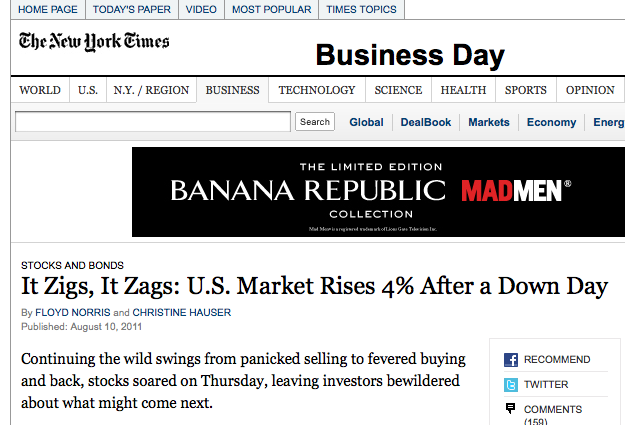
Task: Click The New York Times logo
Action: point(94,42)
